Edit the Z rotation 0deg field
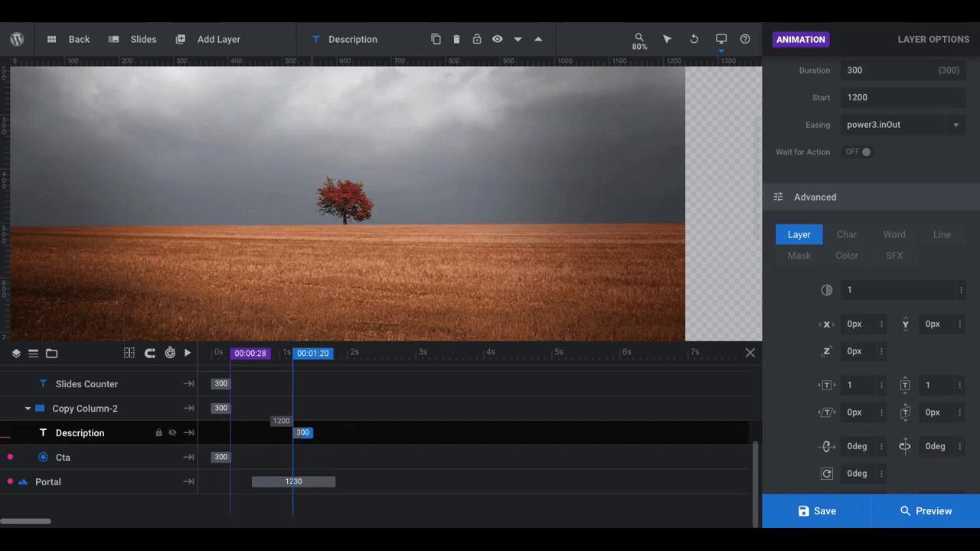 click(858, 474)
